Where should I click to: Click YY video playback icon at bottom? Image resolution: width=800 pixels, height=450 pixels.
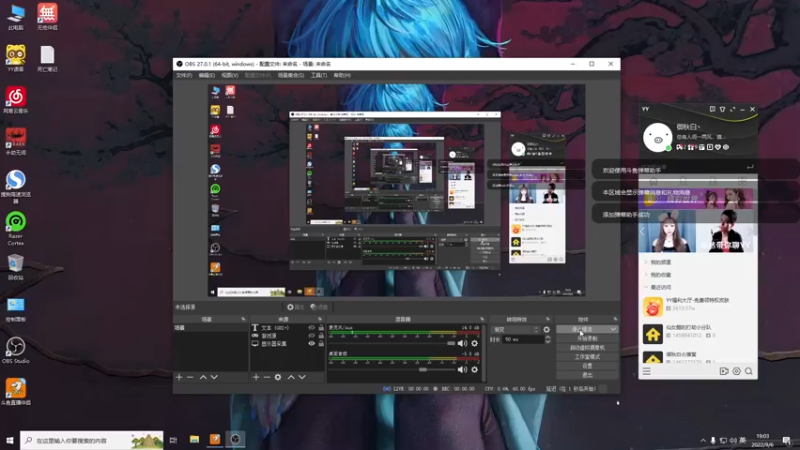pos(724,371)
